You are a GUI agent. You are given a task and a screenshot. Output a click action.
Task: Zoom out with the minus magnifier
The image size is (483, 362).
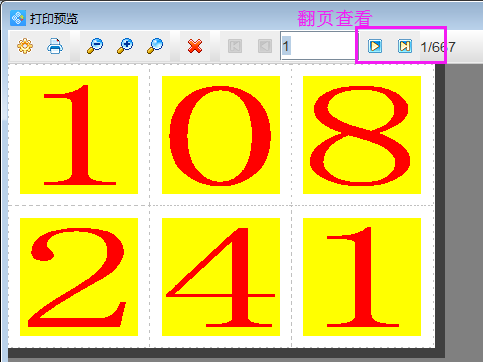pyautogui.click(x=95, y=46)
